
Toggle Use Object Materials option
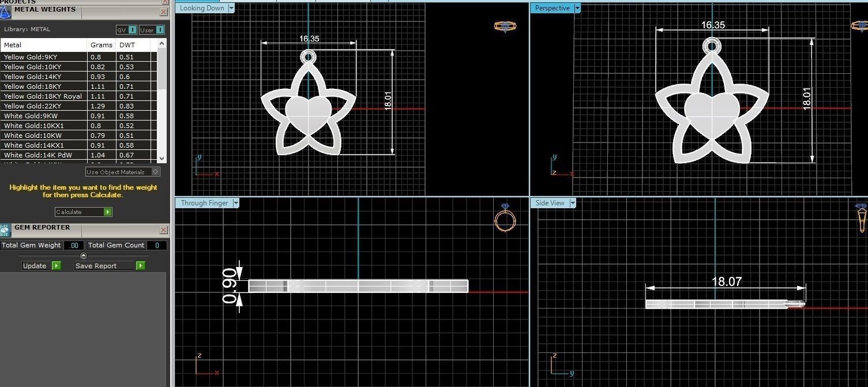point(123,172)
